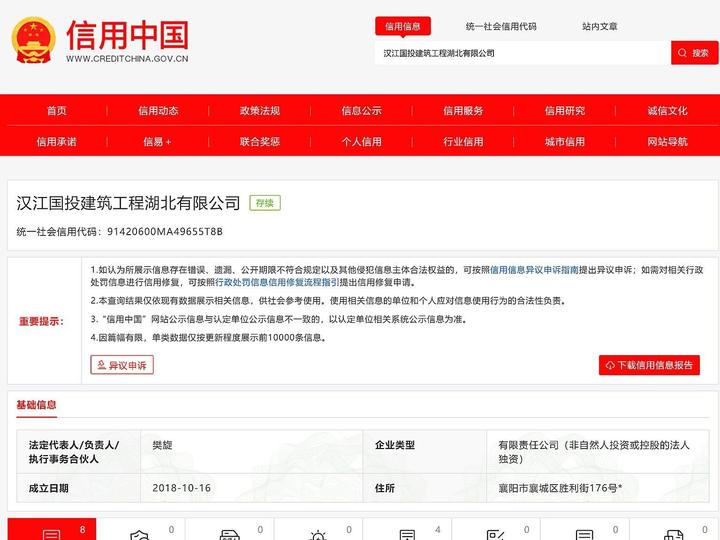720x540 pixels.
Task: Open 信用研究 in the navigation bar
Action: 565,111
